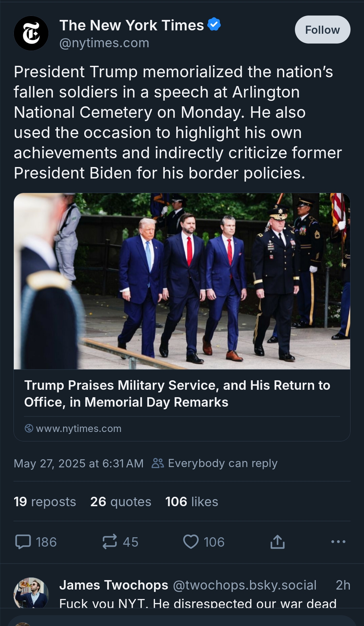Tap the globe icon beside www.nytimes.com
Viewport: 364px width, 626px height.
tap(29, 428)
